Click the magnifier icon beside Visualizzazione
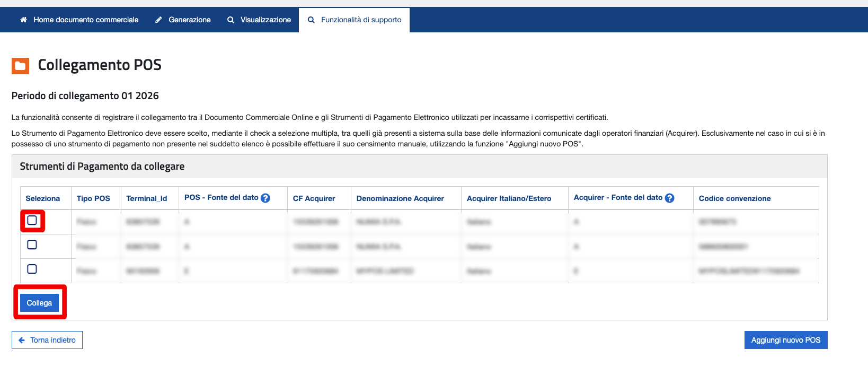 [231, 20]
